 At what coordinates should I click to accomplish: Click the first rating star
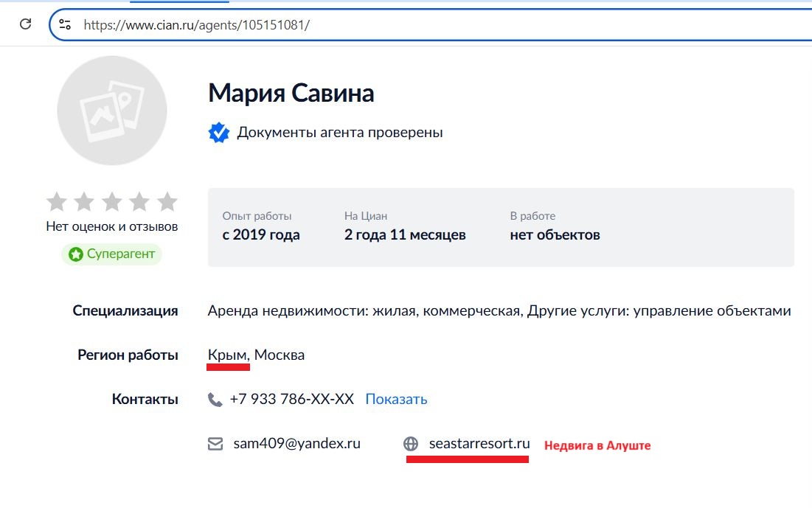[57, 201]
